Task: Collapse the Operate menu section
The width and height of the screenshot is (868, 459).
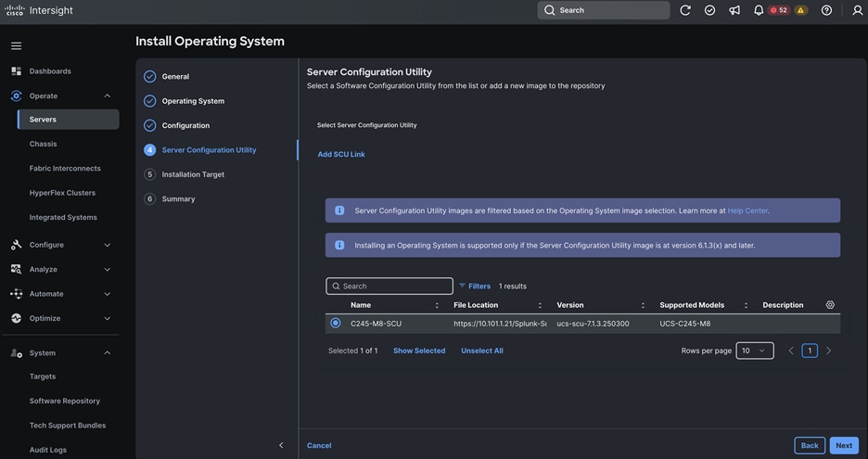Action: click(108, 96)
